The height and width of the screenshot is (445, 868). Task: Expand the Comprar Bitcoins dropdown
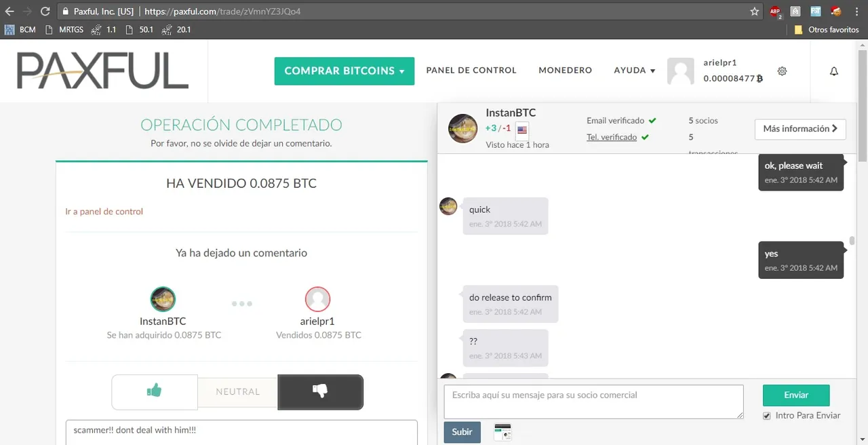(344, 71)
